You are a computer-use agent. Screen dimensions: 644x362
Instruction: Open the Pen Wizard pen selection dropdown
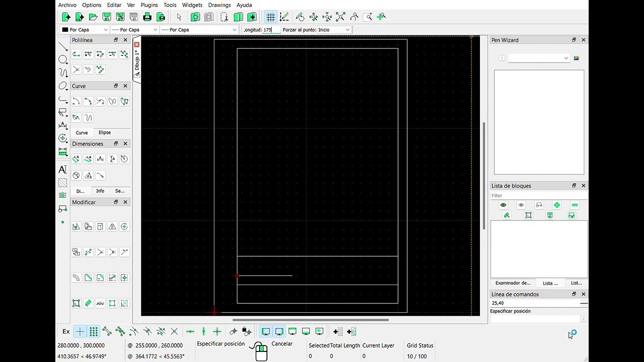tap(538, 58)
